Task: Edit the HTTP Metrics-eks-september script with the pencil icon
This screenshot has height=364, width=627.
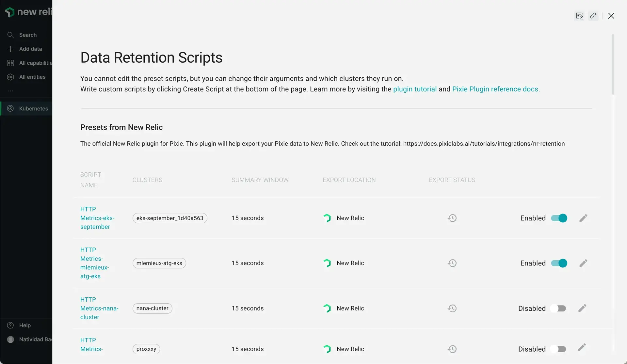Action: pos(583,218)
